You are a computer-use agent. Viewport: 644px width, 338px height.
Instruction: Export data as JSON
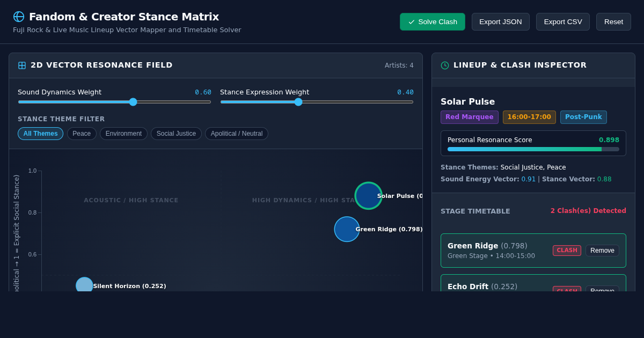point(501,22)
